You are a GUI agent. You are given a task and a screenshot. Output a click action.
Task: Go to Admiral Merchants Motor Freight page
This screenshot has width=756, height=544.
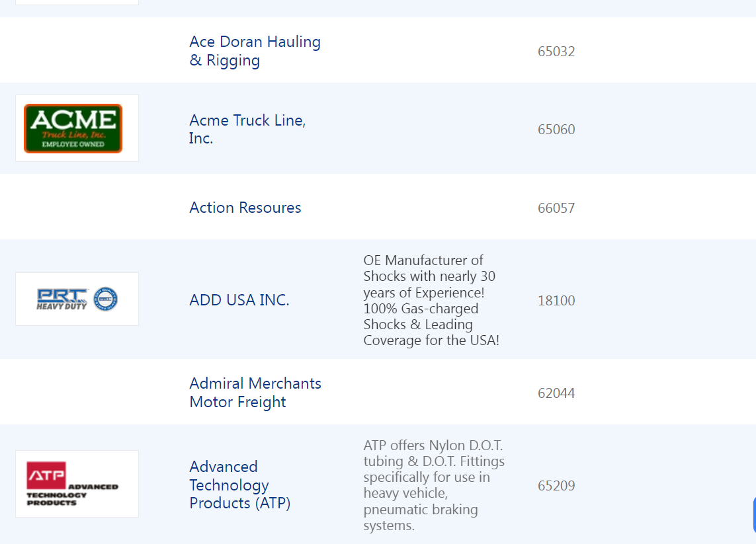click(255, 393)
